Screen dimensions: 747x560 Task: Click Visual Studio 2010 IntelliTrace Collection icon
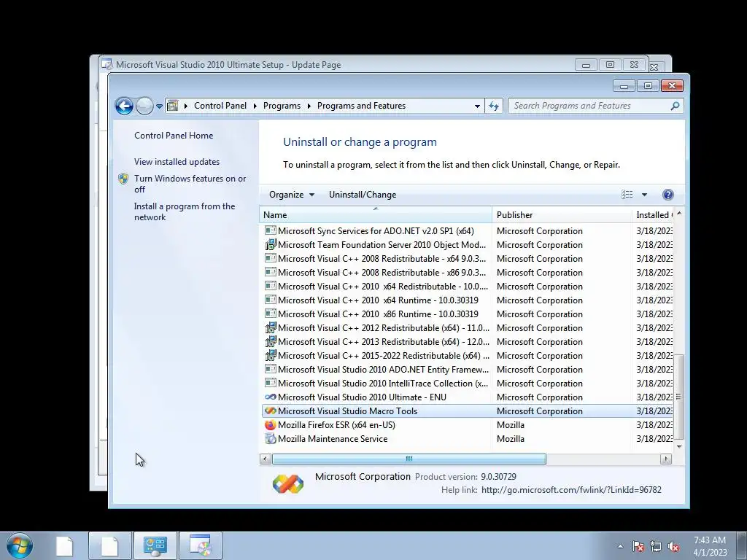click(x=270, y=384)
